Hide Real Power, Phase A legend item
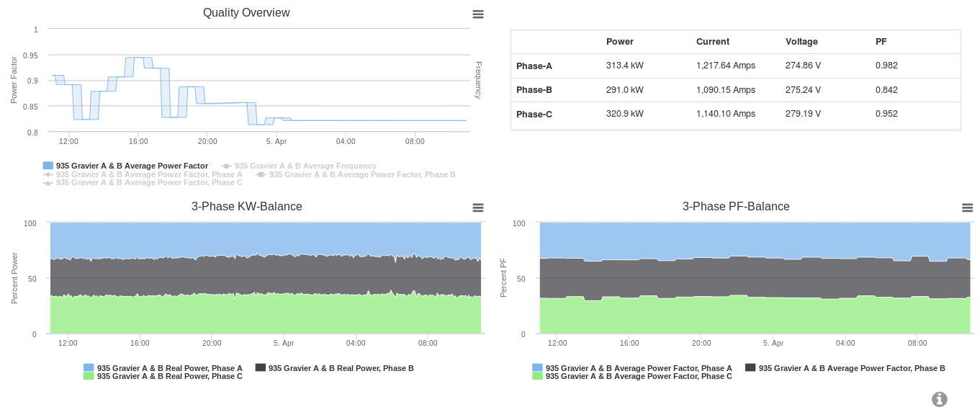The width and height of the screenshot is (980, 420). pyautogui.click(x=169, y=368)
